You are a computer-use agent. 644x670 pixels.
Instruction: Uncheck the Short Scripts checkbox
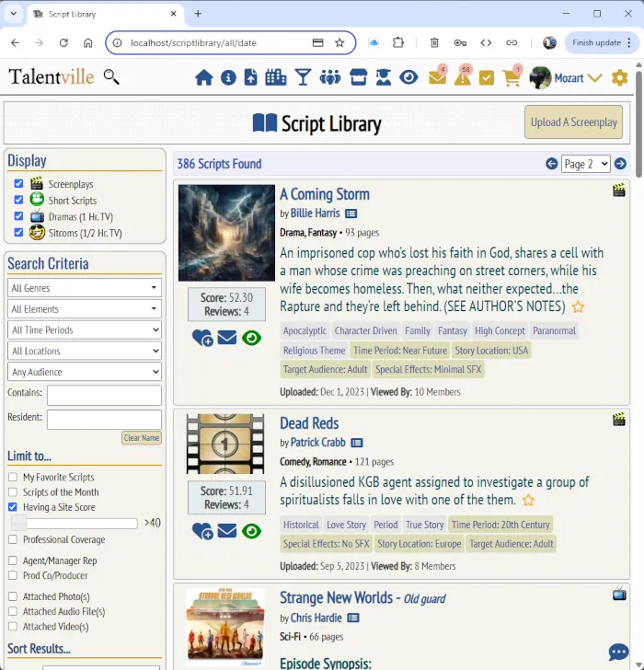click(x=18, y=200)
